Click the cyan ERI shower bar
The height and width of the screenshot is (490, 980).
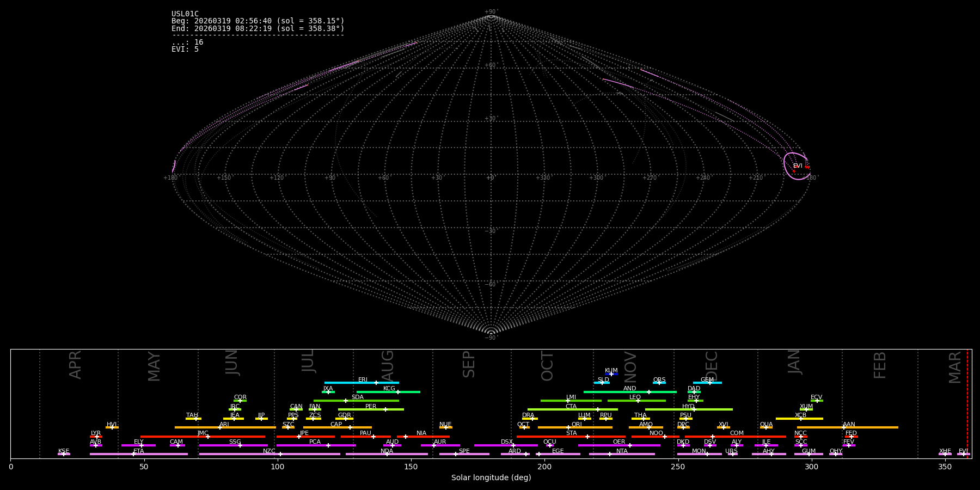(362, 383)
